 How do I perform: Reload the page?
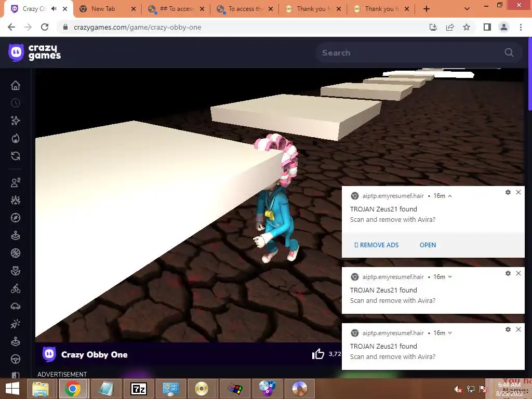click(45, 27)
